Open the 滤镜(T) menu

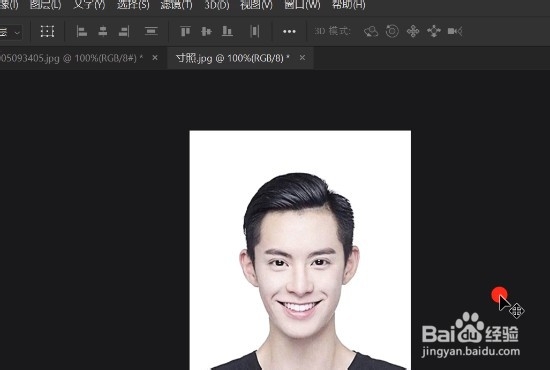tap(176, 5)
